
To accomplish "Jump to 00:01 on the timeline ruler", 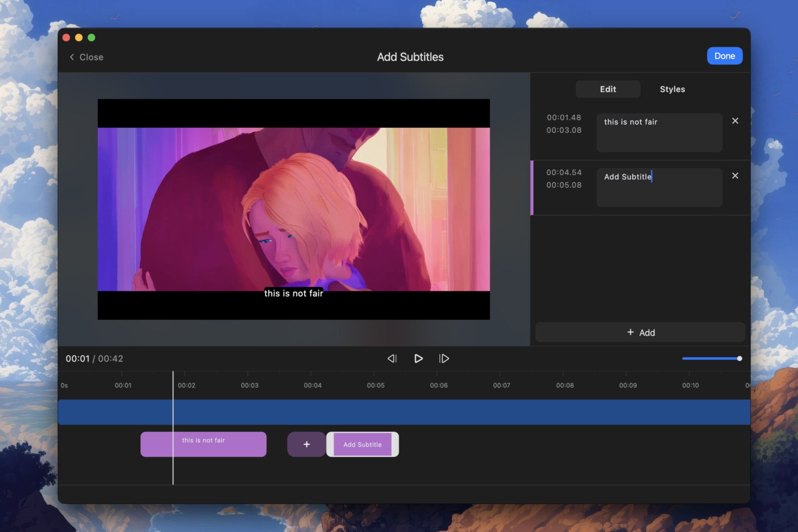I will pos(123,385).
